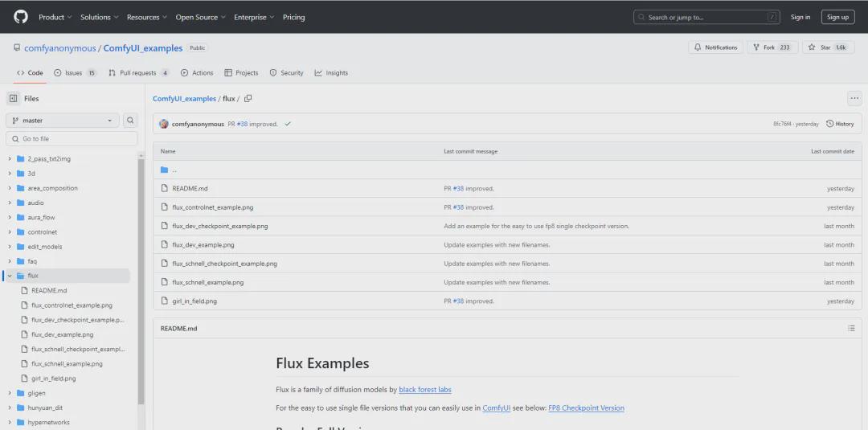This screenshot has width=868, height=430.
Task: Star the ComfyUI_examples repository
Action: pyautogui.click(x=827, y=47)
